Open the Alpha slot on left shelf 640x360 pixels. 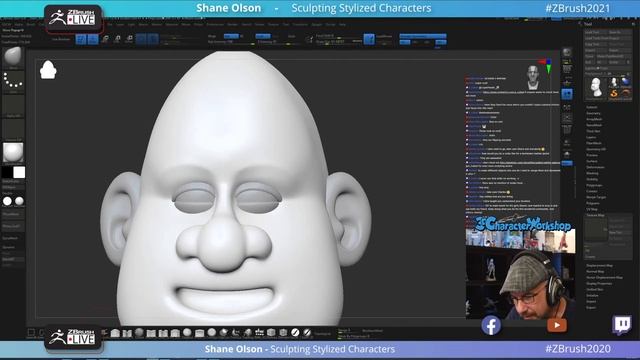(x=13, y=105)
